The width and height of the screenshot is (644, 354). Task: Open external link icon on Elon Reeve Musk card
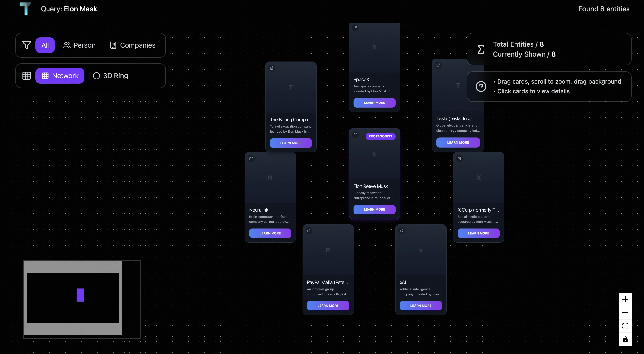355,134
